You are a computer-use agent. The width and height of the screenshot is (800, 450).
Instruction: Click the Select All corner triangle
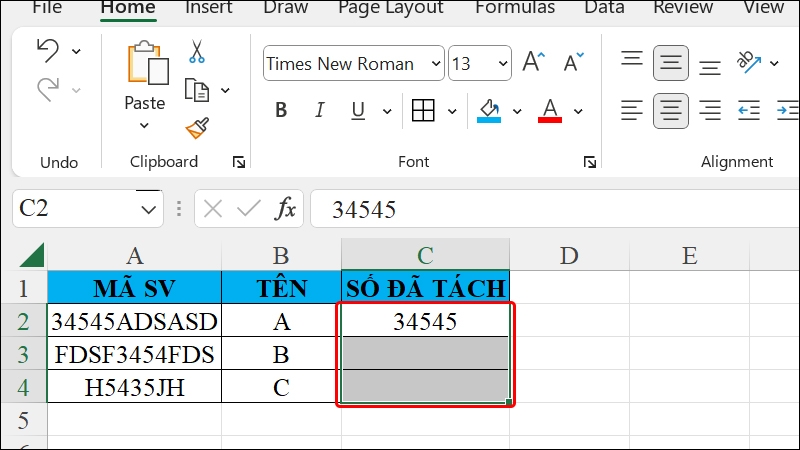(x=32, y=255)
